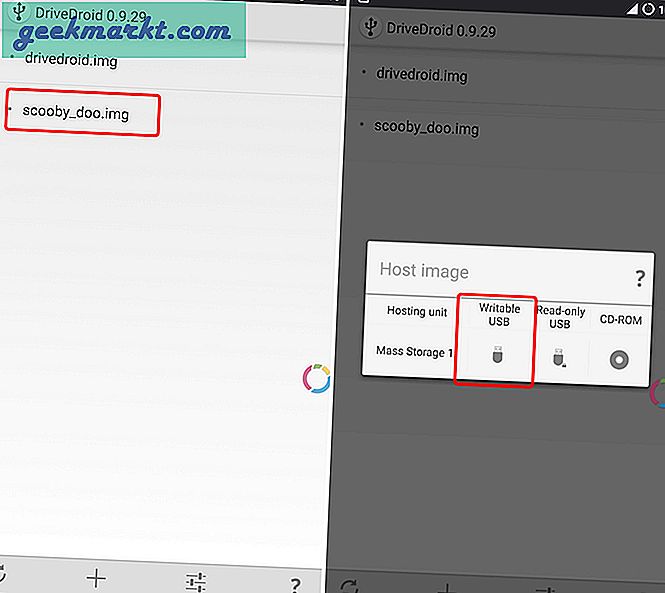Image resolution: width=665 pixels, height=593 pixels.
Task: Tap the Read-only USB drive icon
Action: [559, 356]
